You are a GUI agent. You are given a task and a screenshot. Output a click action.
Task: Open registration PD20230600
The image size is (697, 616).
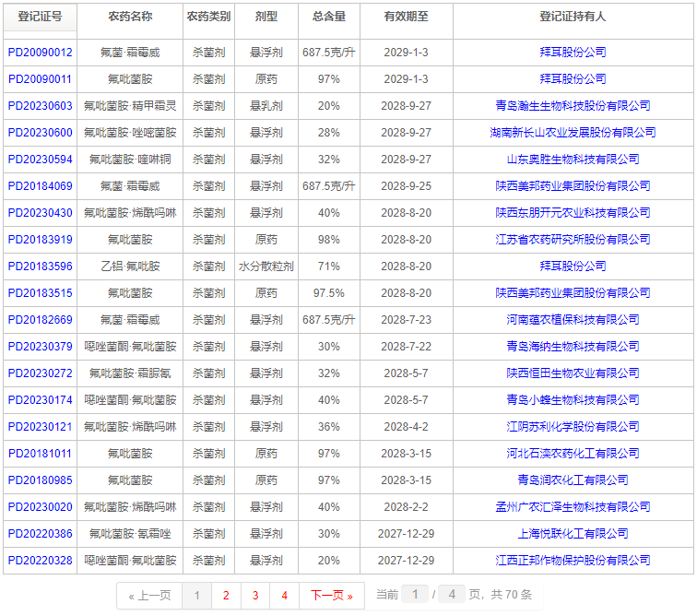point(40,133)
